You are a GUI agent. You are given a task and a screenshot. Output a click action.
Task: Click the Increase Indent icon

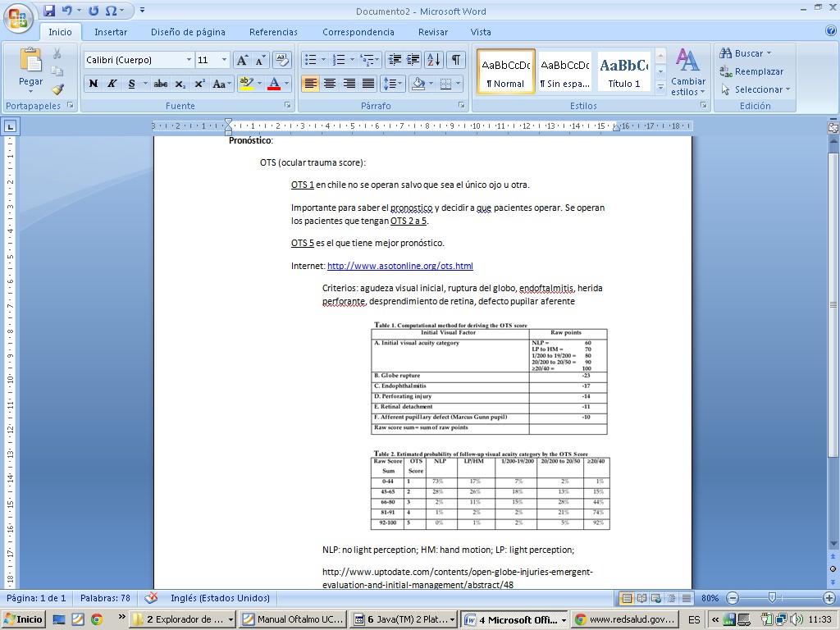tap(413, 60)
